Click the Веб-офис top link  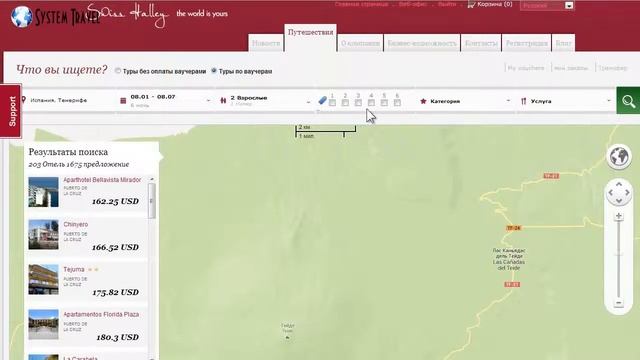tap(413, 4)
